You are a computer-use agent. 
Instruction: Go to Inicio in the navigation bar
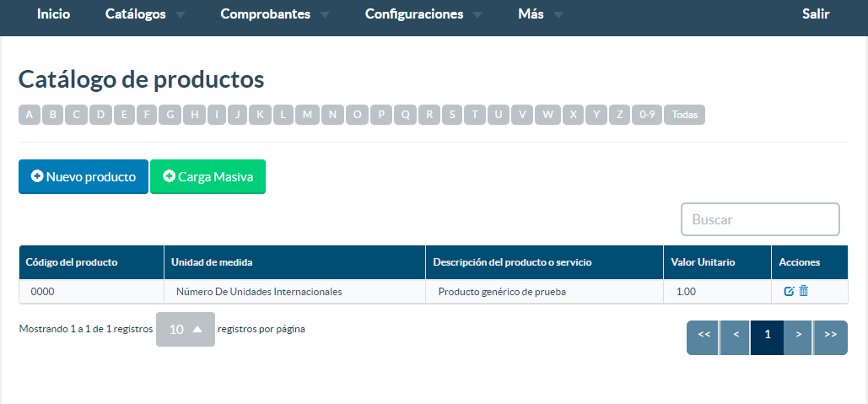coord(54,14)
